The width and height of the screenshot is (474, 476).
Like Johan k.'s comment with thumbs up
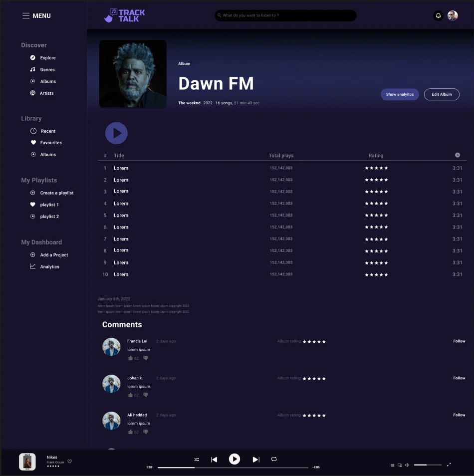point(130,395)
